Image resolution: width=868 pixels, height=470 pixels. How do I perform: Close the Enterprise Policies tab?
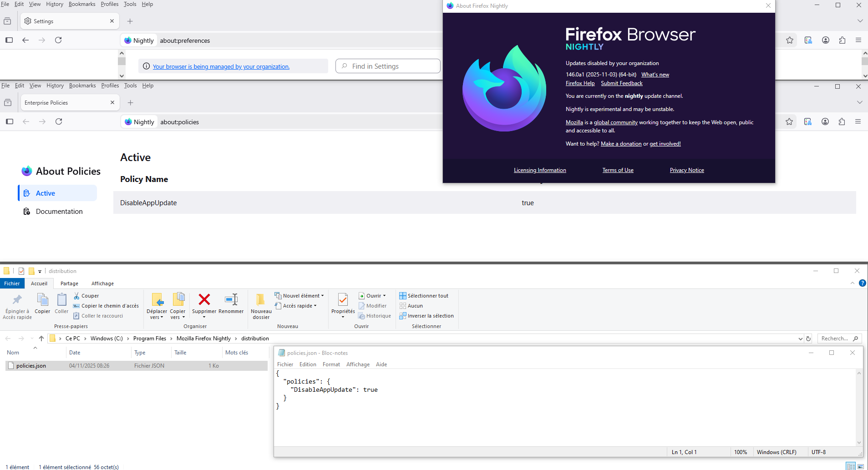[x=112, y=102]
